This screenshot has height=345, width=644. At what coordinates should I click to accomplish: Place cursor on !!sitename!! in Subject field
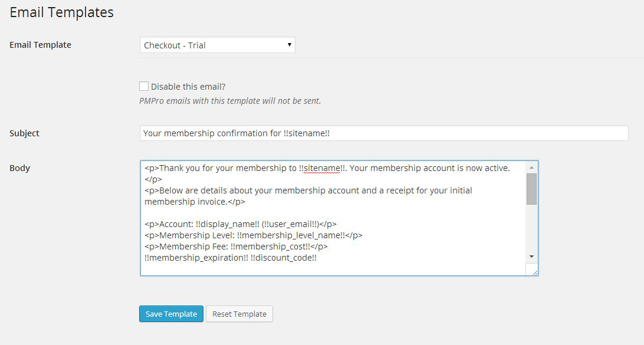pyautogui.click(x=307, y=133)
